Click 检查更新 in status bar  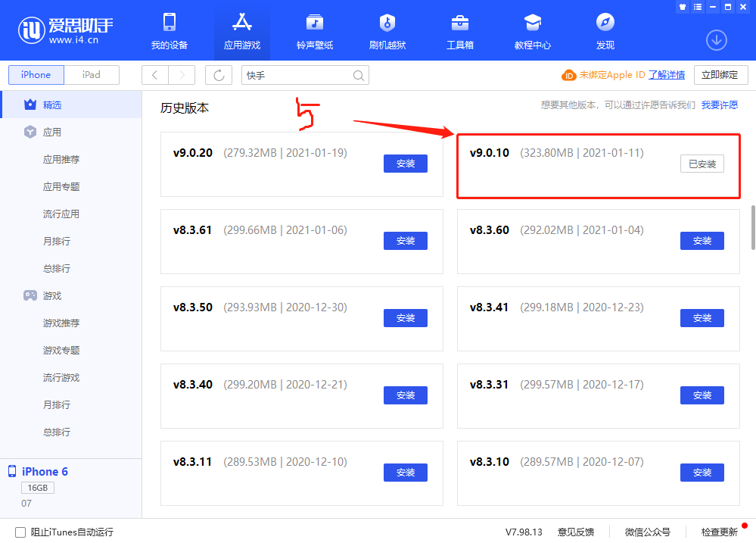point(720,532)
